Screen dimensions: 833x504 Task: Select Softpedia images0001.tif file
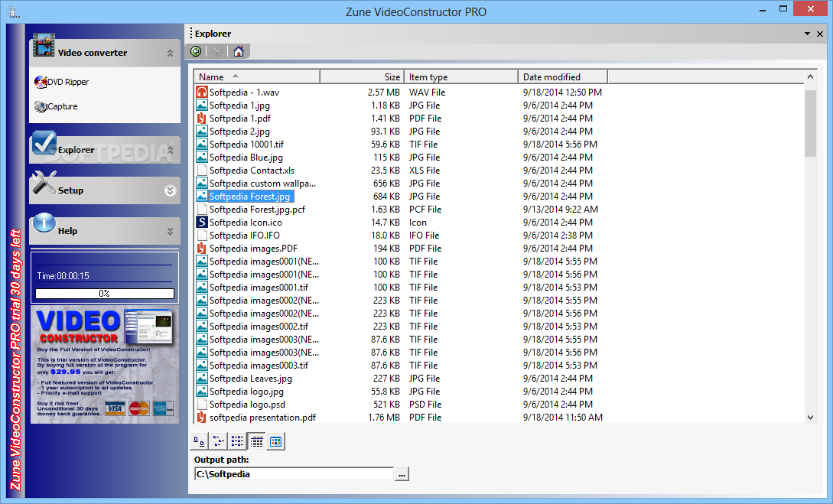click(259, 288)
